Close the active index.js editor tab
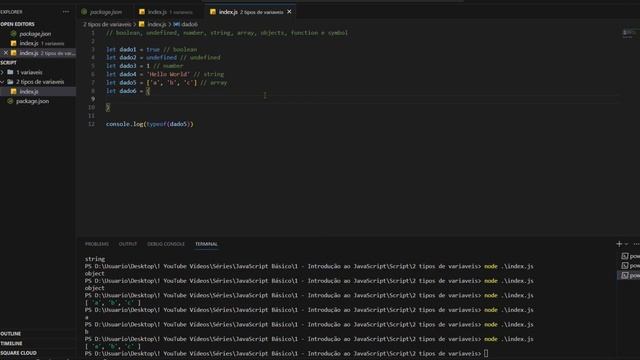The image size is (640, 360). pos(289,12)
